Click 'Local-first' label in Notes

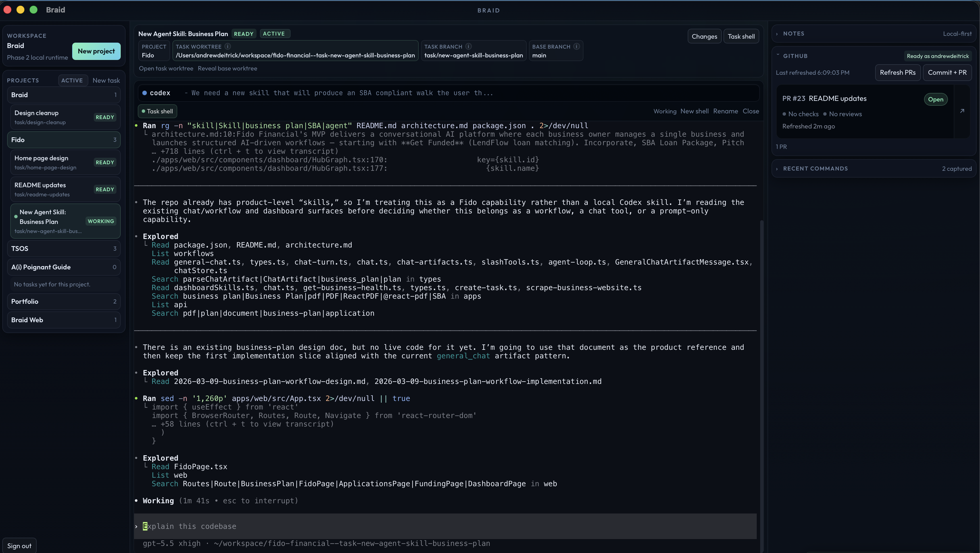(x=957, y=34)
